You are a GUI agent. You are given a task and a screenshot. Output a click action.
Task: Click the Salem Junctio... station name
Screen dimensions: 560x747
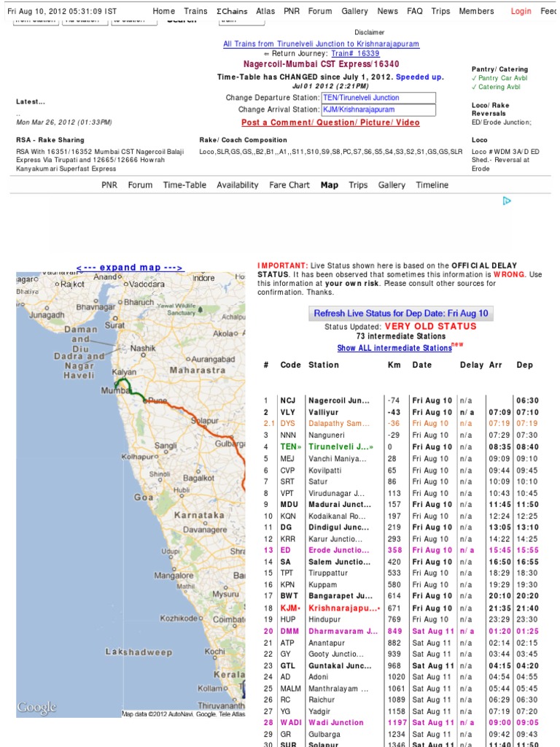[339, 562]
